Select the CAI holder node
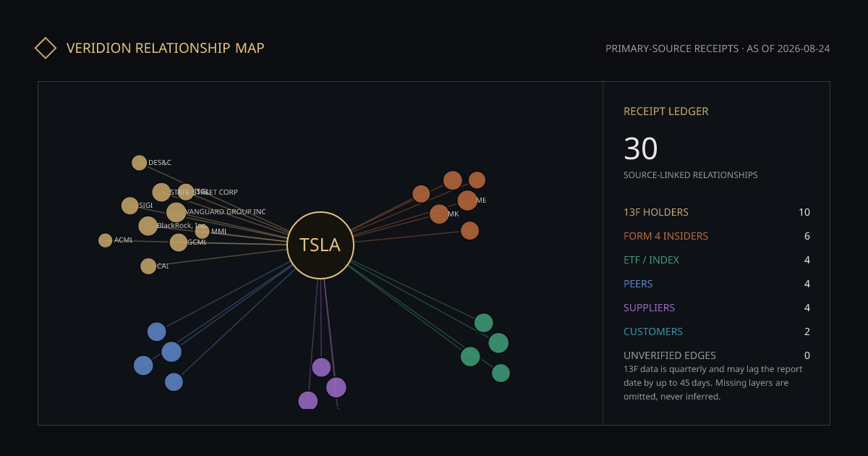Viewport: 868px width, 456px height. tap(148, 266)
